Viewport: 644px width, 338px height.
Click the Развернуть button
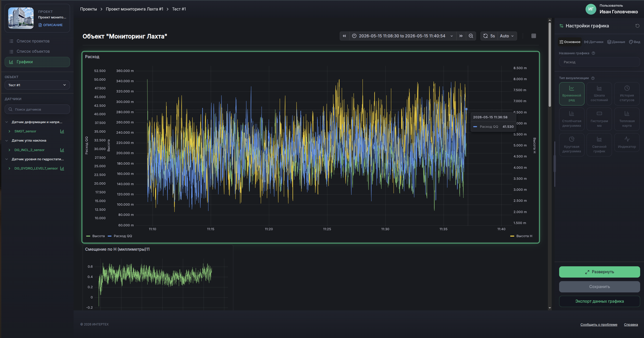(599, 272)
